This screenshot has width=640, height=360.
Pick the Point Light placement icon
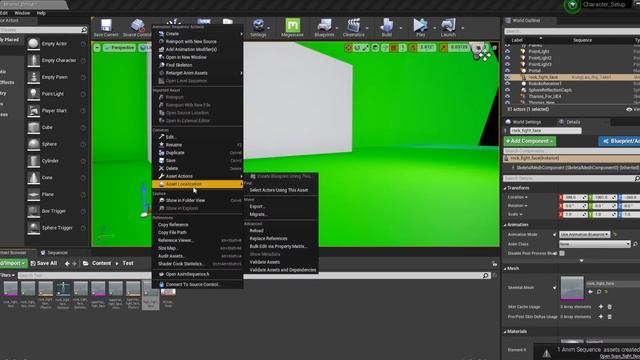(33, 94)
